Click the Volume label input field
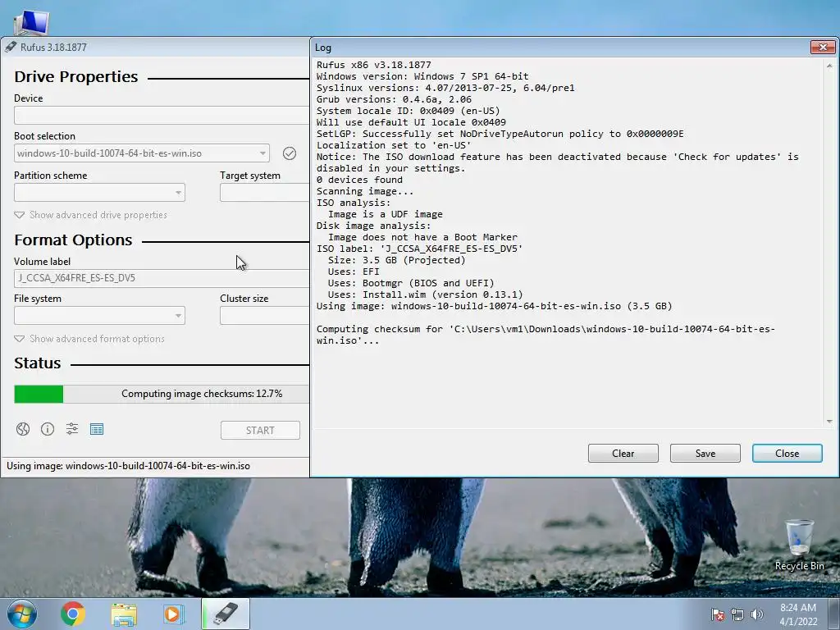The height and width of the screenshot is (630, 840). 162,278
